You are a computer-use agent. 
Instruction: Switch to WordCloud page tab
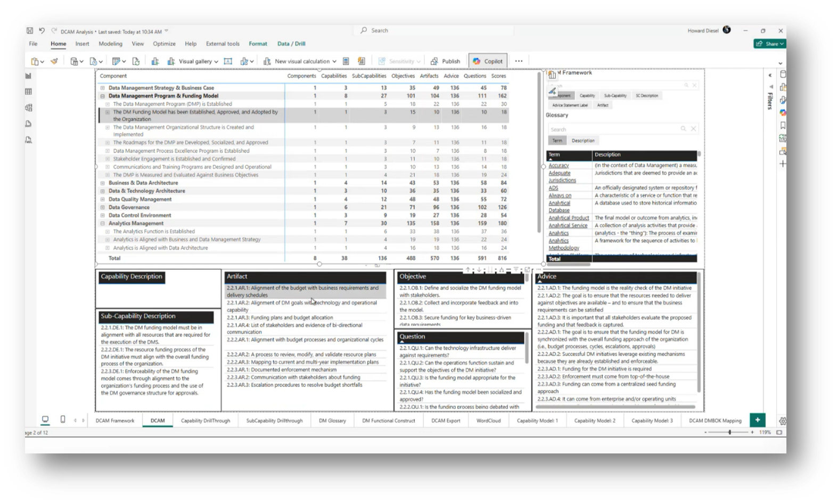pos(488,420)
